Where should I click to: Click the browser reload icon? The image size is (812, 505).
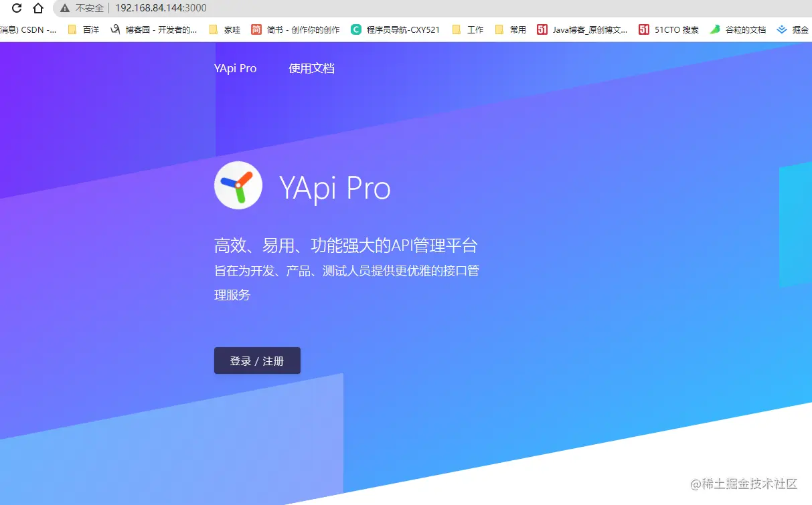click(x=16, y=9)
